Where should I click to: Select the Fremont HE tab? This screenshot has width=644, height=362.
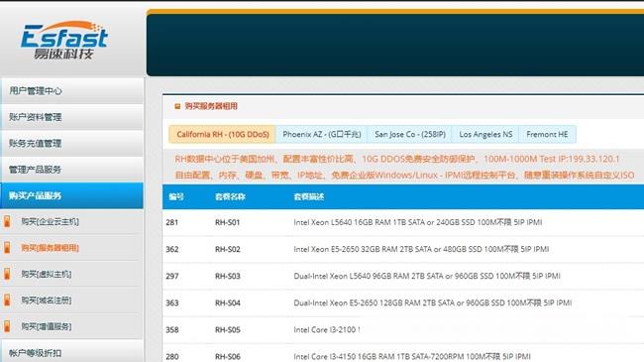[x=547, y=135]
